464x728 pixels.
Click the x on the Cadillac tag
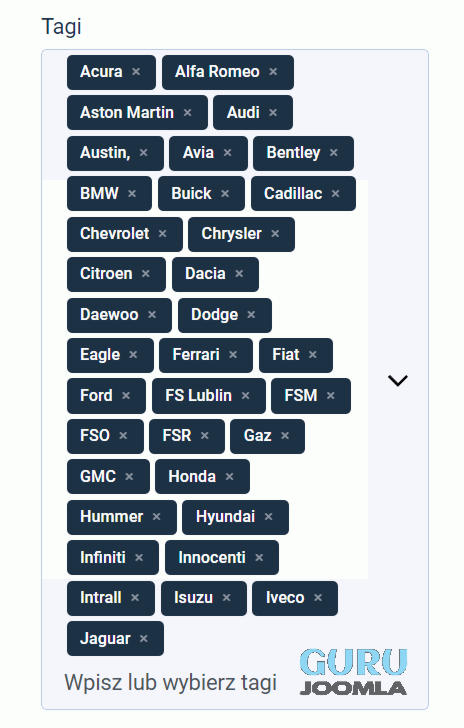coord(335,193)
